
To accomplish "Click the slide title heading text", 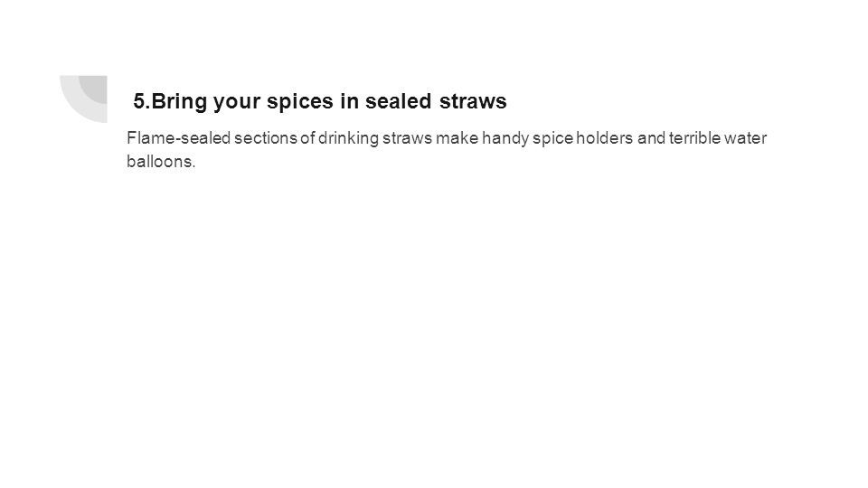I will 320,101.
